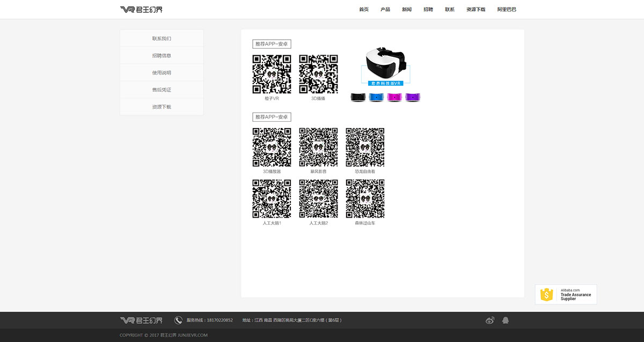Choose the magenta VR headset thumbnail
This screenshot has height=342, width=644.
pos(394,97)
